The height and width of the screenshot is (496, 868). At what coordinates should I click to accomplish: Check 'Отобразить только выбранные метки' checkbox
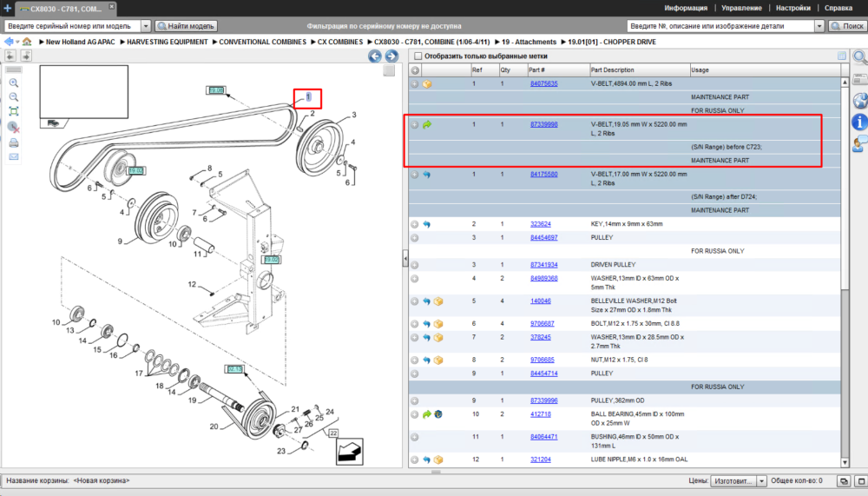tap(418, 56)
